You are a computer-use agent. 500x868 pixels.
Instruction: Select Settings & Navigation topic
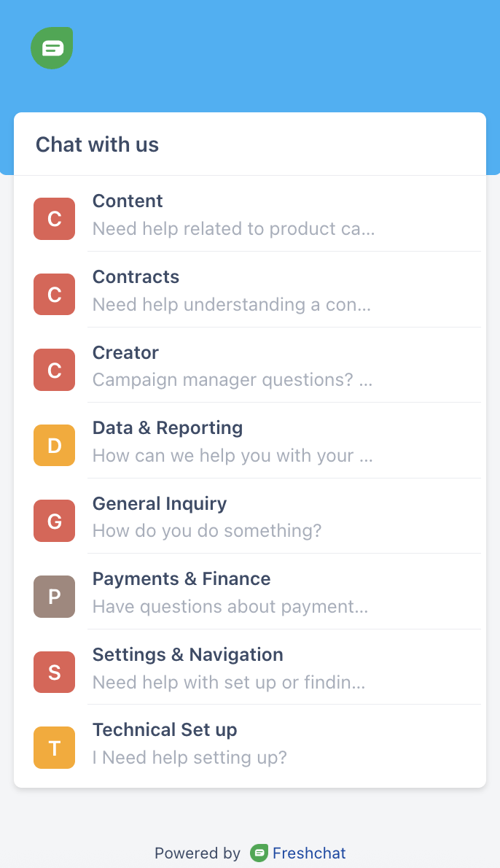(x=188, y=655)
